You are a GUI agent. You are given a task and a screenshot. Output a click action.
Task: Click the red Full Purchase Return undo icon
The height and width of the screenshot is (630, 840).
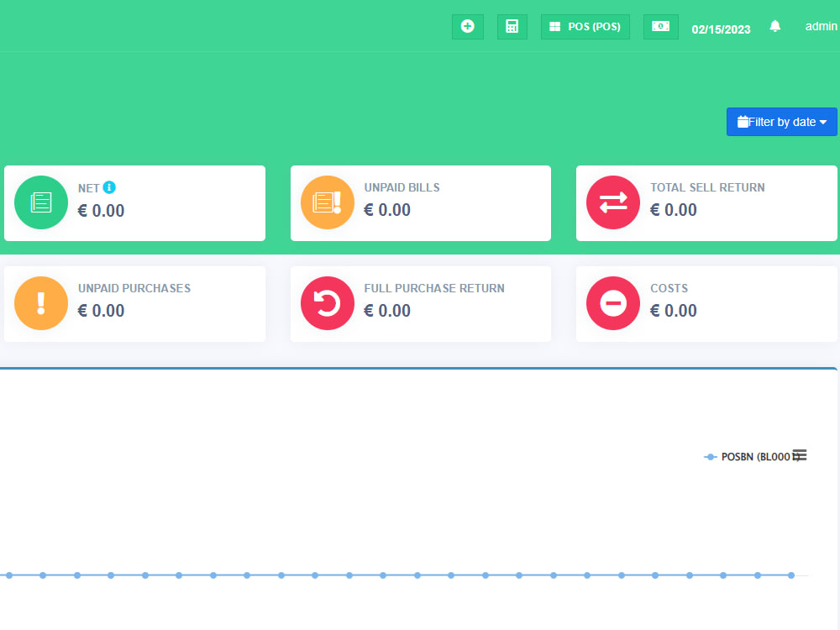(x=328, y=303)
